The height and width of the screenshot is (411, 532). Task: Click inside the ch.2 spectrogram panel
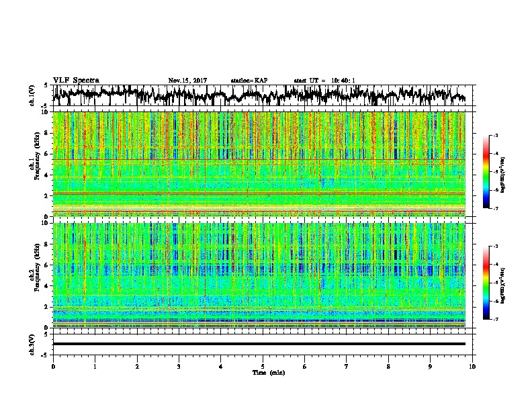pyautogui.click(x=259, y=275)
